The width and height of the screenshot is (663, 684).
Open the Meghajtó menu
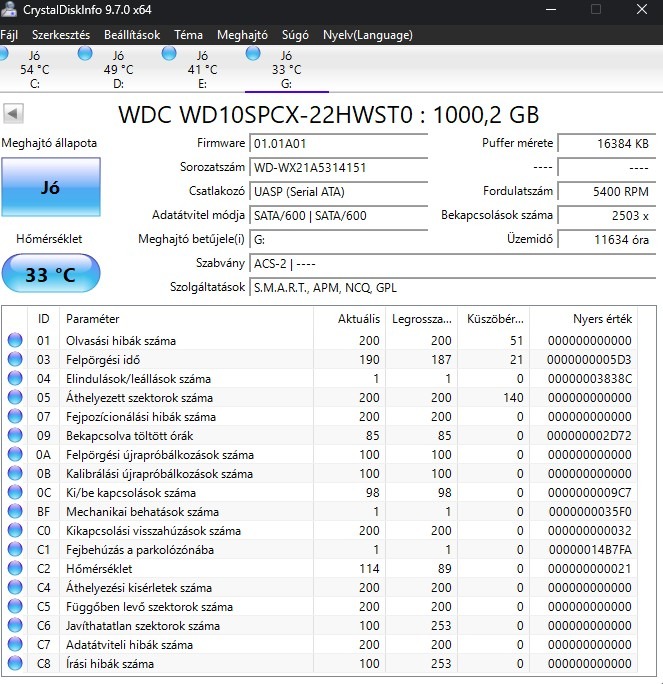click(243, 35)
